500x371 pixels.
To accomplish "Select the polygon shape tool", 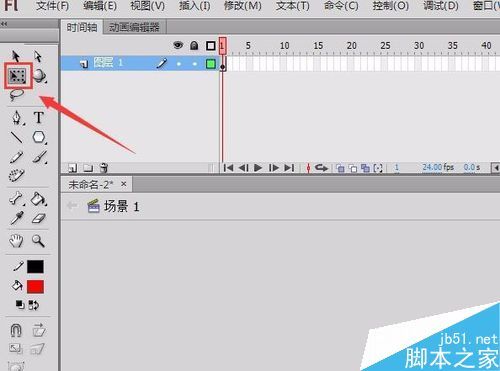I will (x=39, y=137).
